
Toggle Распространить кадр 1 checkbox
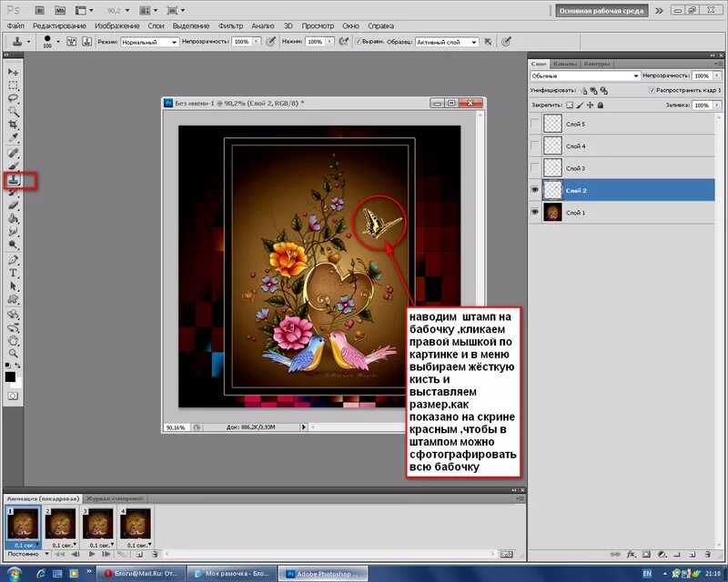(652, 90)
